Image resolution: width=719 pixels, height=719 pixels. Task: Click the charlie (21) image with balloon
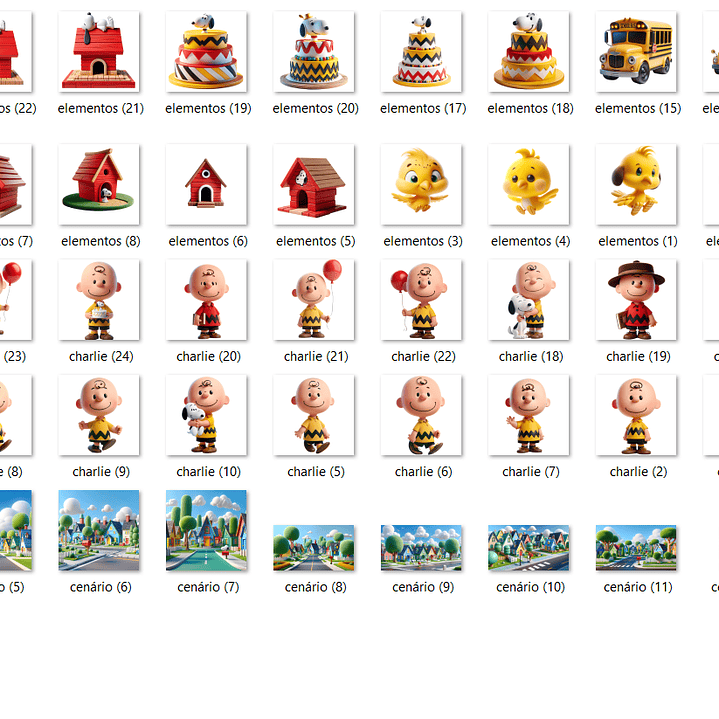314,300
